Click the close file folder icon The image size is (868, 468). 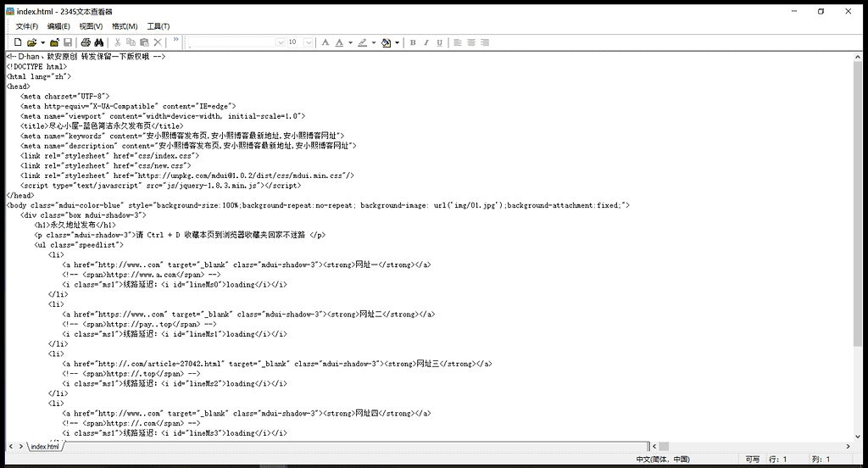54,42
